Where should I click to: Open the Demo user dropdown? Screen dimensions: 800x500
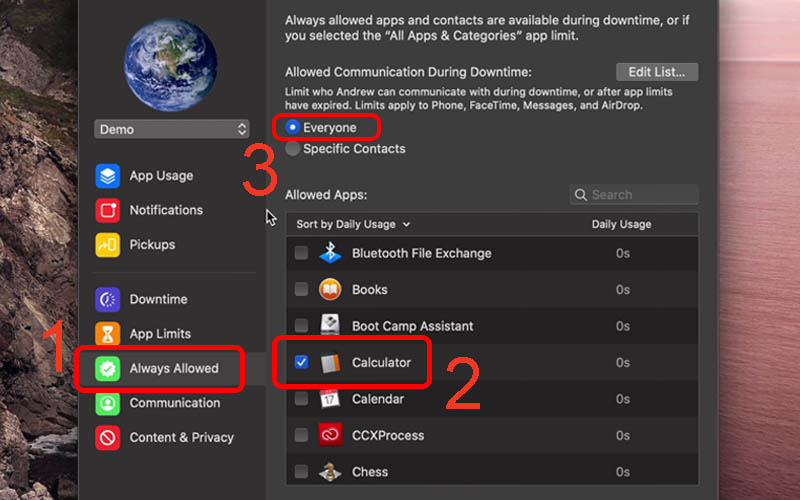click(171, 129)
